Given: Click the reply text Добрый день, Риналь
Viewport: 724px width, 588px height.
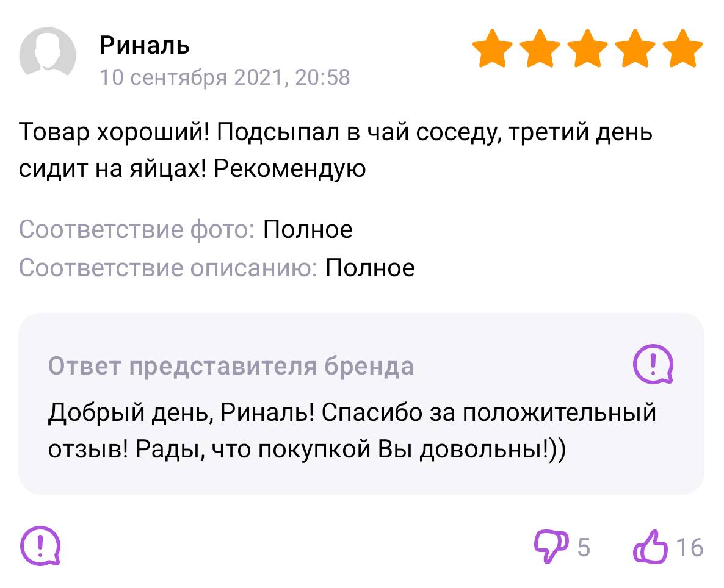Looking at the screenshot, I should coord(352,431).
